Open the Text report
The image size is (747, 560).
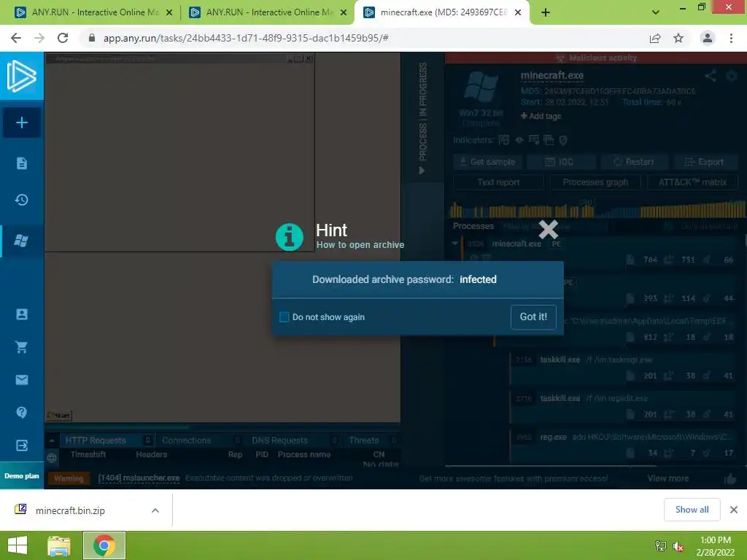[x=498, y=182]
